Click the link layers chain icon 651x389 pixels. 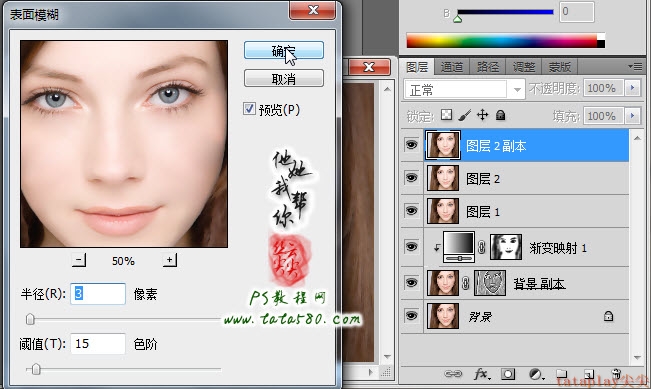pyautogui.click(x=453, y=374)
